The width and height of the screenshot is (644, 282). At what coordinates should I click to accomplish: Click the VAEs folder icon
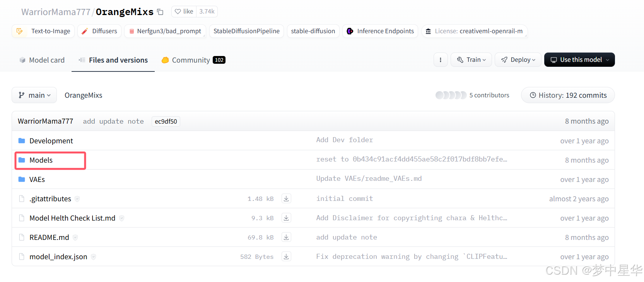tap(22, 179)
